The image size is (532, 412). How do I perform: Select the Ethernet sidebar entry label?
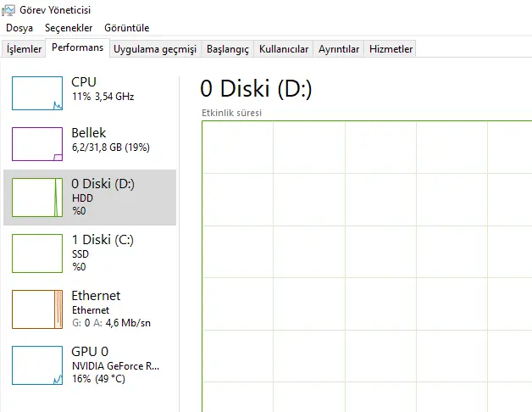[96, 296]
